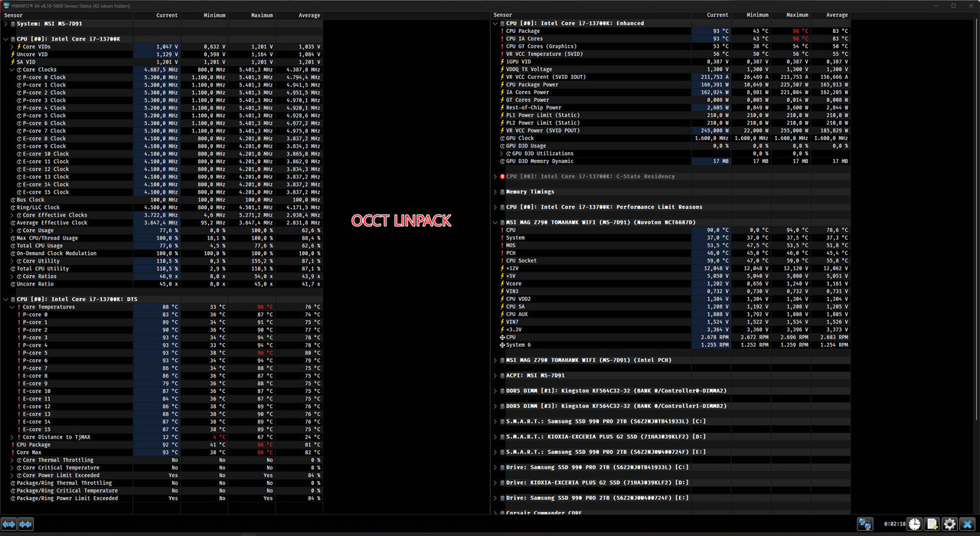Screen dimensions: 980x536
Task: Click the red X icon on C-State Residency
Action: (x=502, y=176)
